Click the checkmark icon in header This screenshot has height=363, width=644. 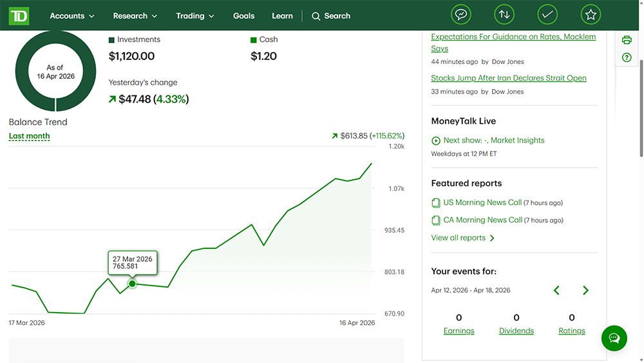[547, 15]
